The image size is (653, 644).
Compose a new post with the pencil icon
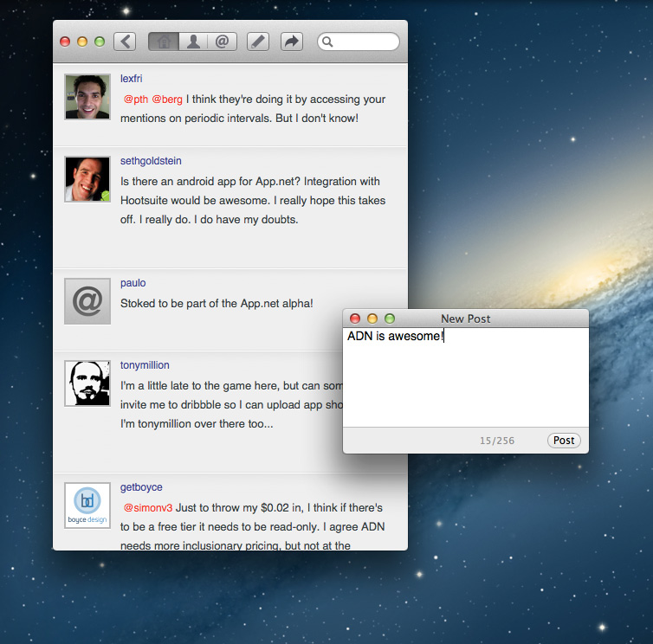[258, 42]
